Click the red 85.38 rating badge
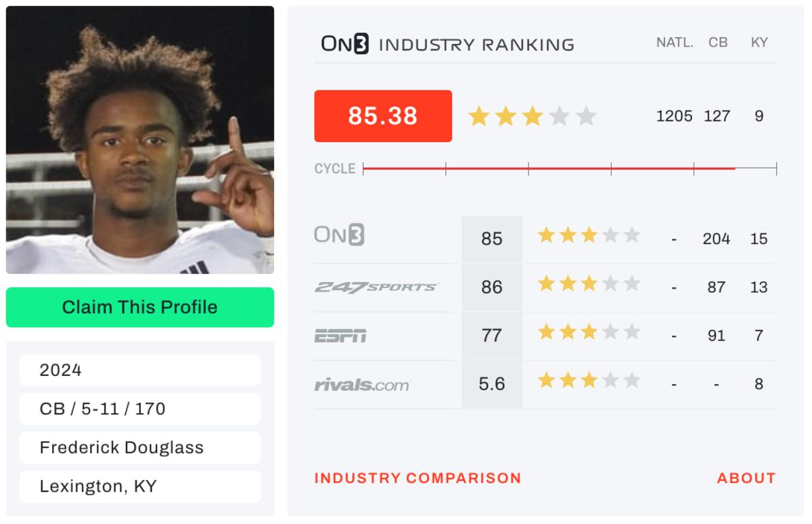The image size is (812, 524). (x=383, y=116)
